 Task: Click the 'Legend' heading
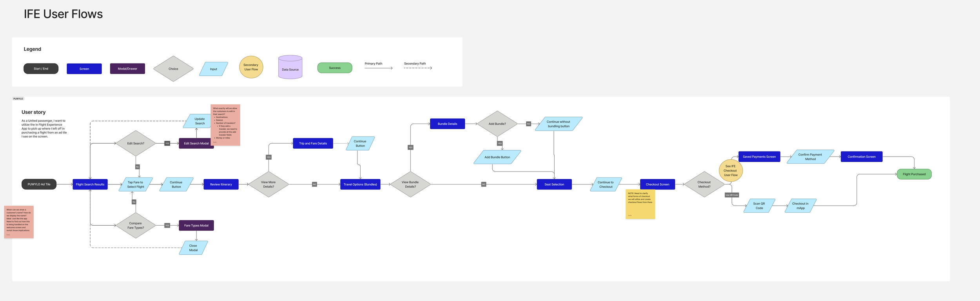(32, 49)
